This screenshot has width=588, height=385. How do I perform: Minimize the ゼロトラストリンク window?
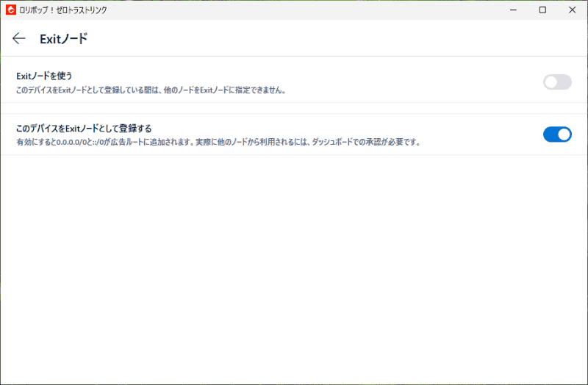click(513, 10)
